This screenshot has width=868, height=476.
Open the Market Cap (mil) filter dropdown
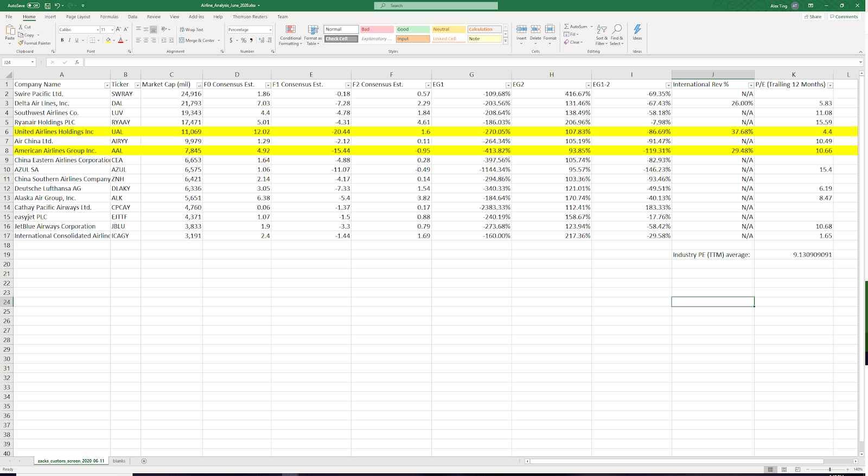199,85
